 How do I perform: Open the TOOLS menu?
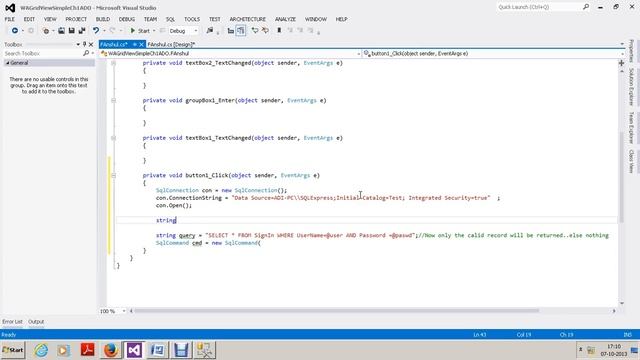tap(192, 19)
